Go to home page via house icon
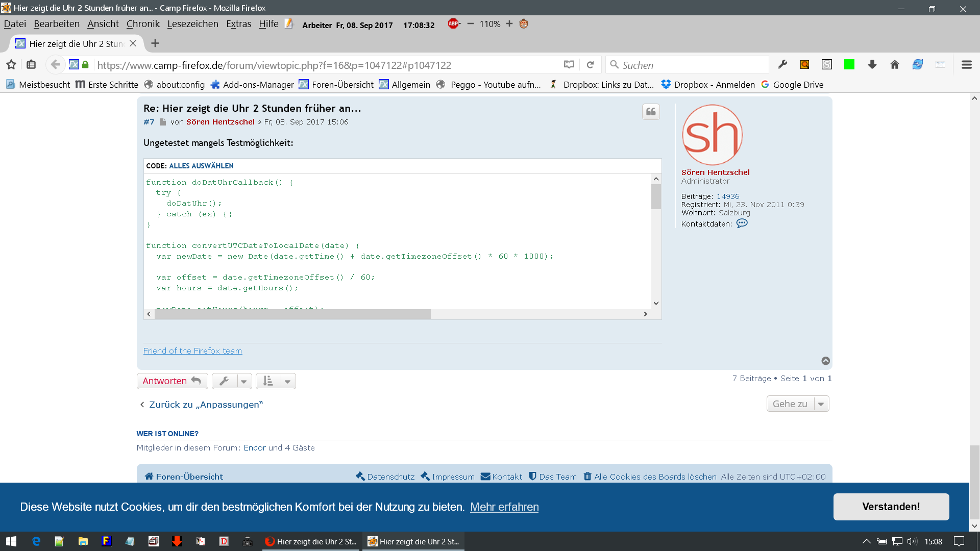Image resolution: width=980 pixels, height=551 pixels. pyautogui.click(x=894, y=65)
